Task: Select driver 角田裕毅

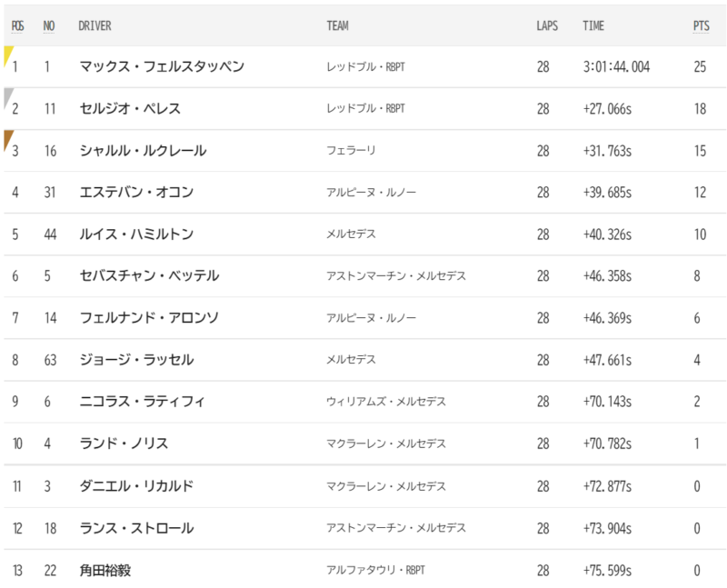Action: pos(105,571)
